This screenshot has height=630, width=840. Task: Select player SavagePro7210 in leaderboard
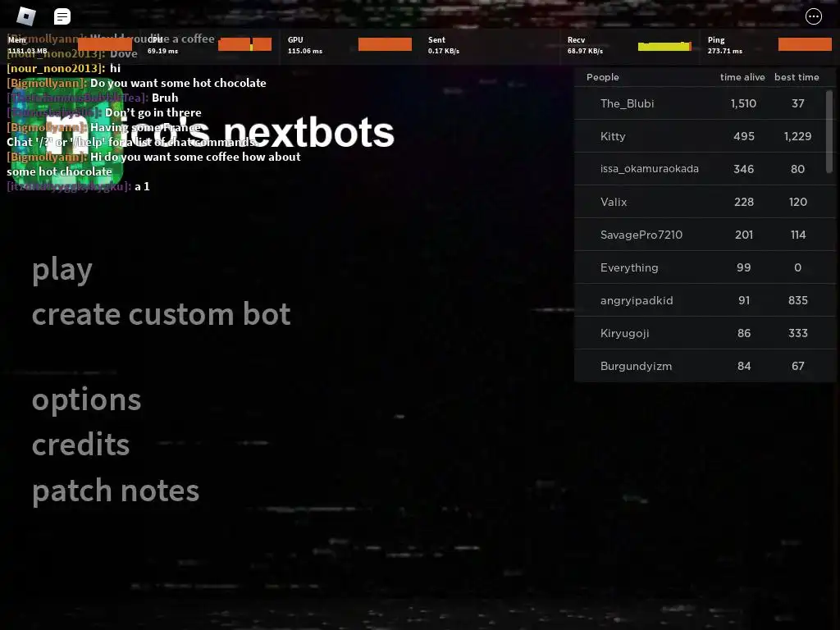(x=705, y=235)
